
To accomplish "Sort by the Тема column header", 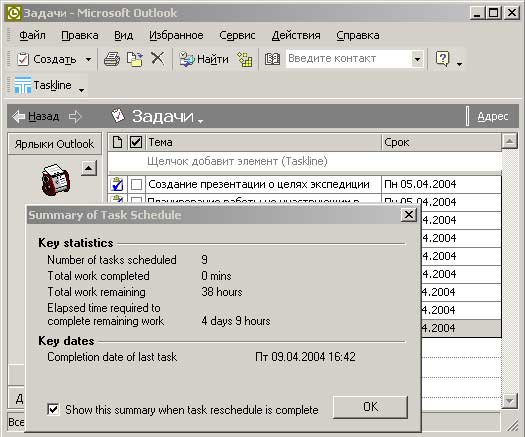I will pos(263,142).
